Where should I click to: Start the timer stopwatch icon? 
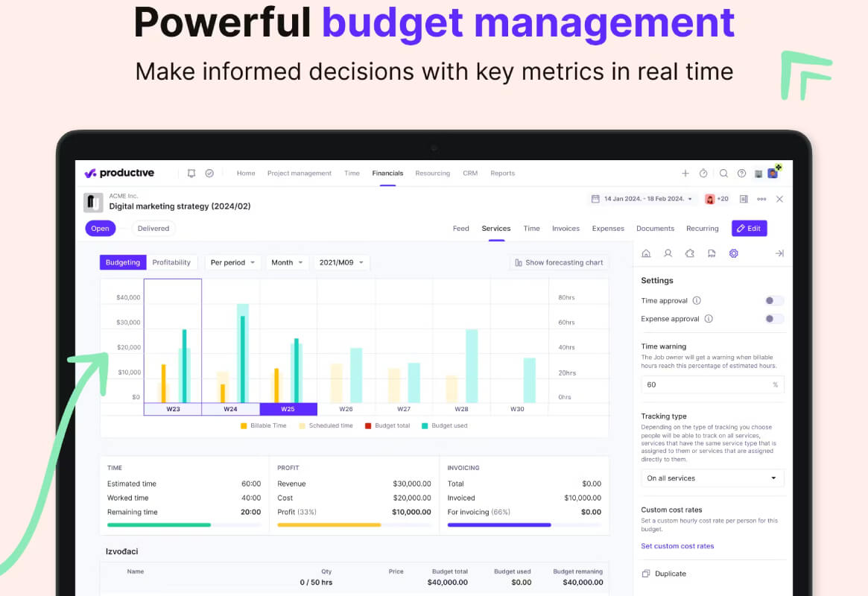[x=703, y=173]
